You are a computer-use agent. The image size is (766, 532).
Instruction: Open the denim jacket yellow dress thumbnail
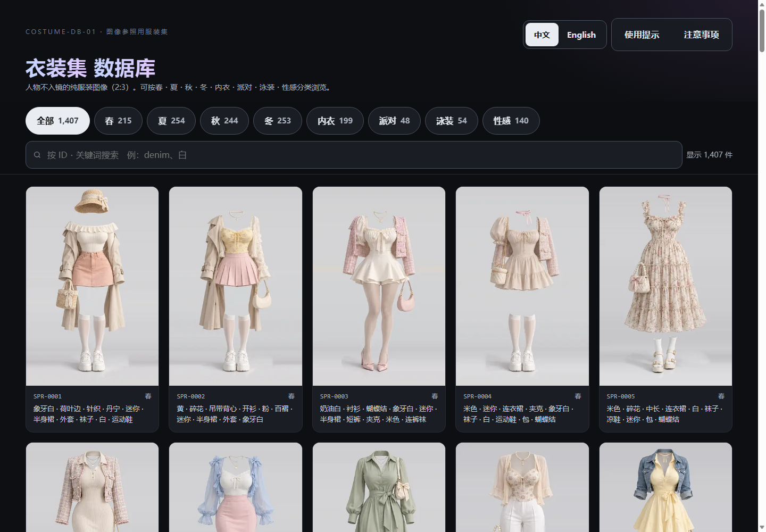coord(665,487)
